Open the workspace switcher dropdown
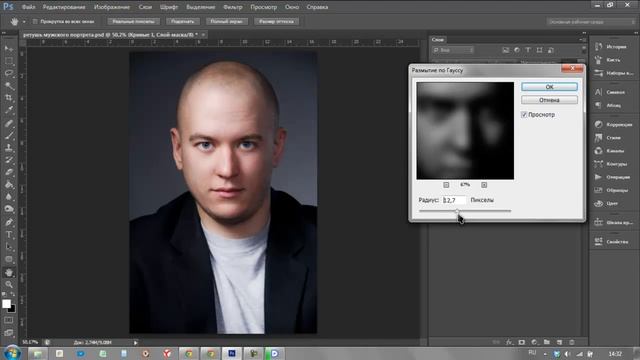This screenshot has height=360, width=640. click(x=591, y=21)
